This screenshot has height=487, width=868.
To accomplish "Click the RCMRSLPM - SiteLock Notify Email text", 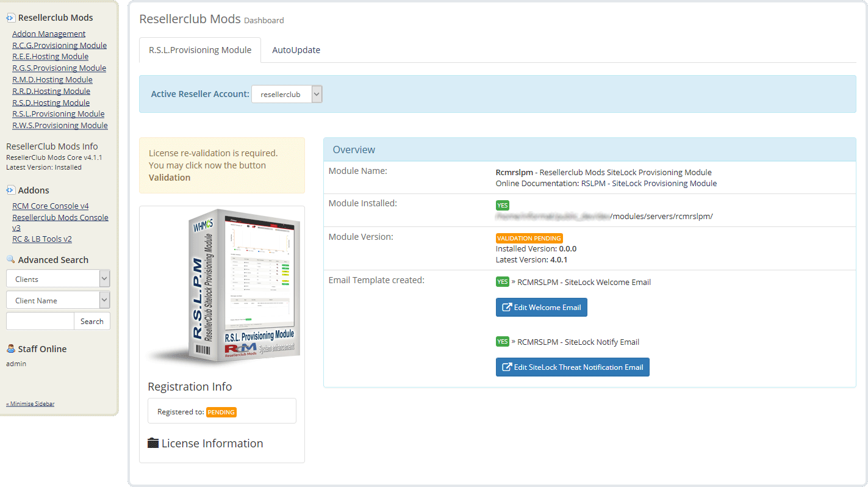I will pos(578,342).
